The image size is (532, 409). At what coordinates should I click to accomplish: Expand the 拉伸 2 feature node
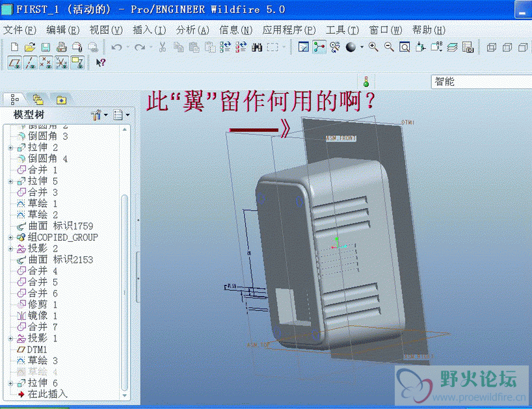click(10, 148)
